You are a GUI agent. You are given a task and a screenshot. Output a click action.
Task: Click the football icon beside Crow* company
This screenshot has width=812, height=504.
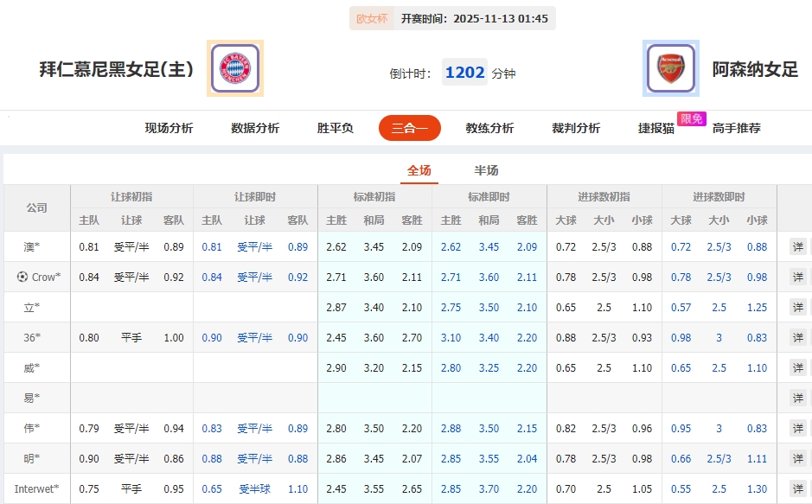pyautogui.click(x=21, y=277)
